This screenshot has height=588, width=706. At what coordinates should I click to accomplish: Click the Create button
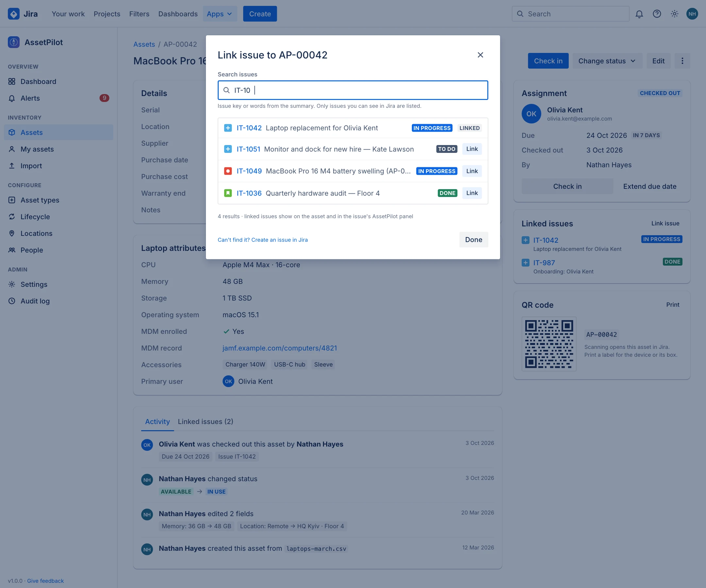(x=260, y=14)
